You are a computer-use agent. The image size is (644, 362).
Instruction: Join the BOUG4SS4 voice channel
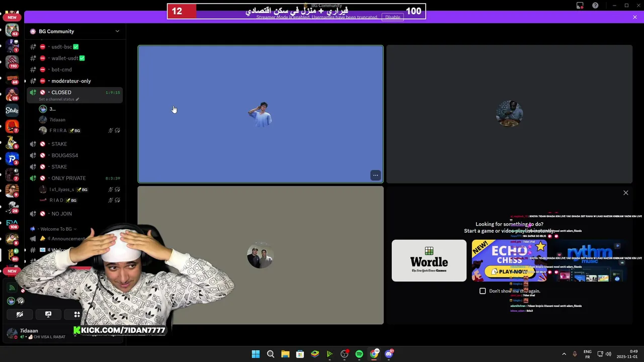pyautogui.click(x=75, y=155)
